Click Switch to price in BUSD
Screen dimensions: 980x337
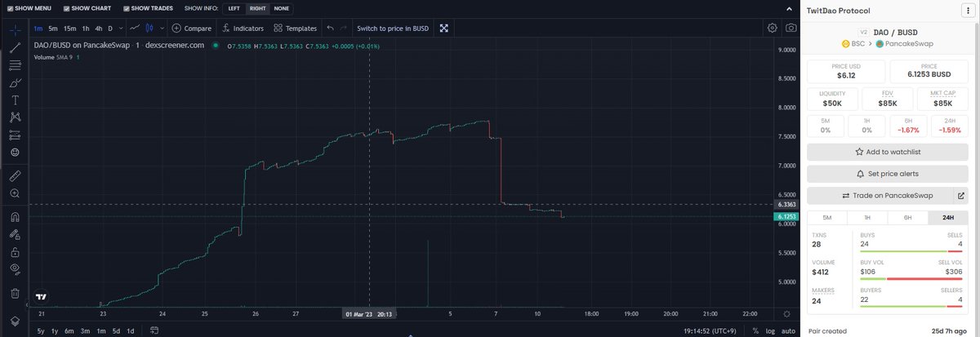pos(393,28)
